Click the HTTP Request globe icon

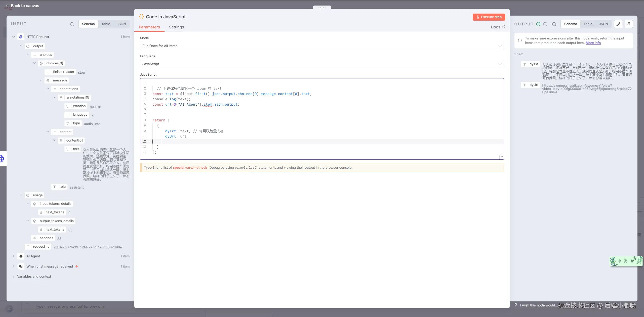(21, 37)
